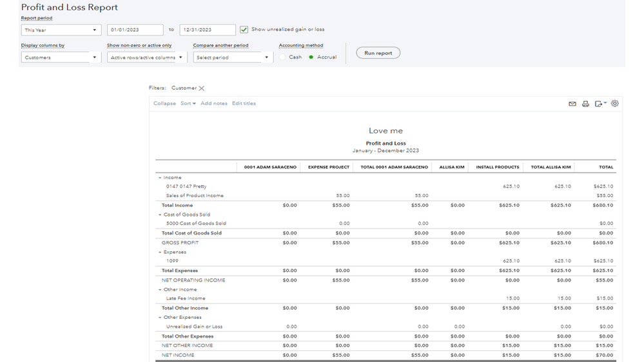Select the Accrual accounting method
Image resolution: width=644 pixels, height=362 pixels.
pyautogui.click(x=311, y=57)
